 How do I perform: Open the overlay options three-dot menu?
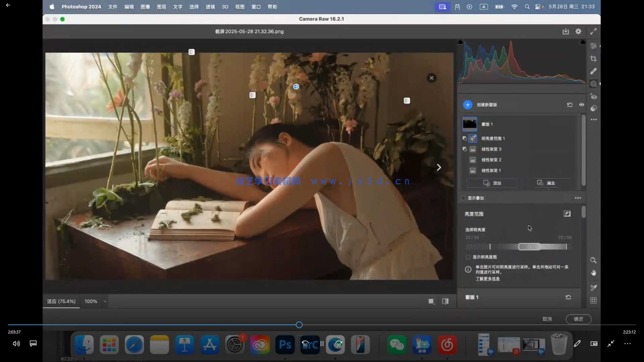pyautogui.click(x=578, y=198)
